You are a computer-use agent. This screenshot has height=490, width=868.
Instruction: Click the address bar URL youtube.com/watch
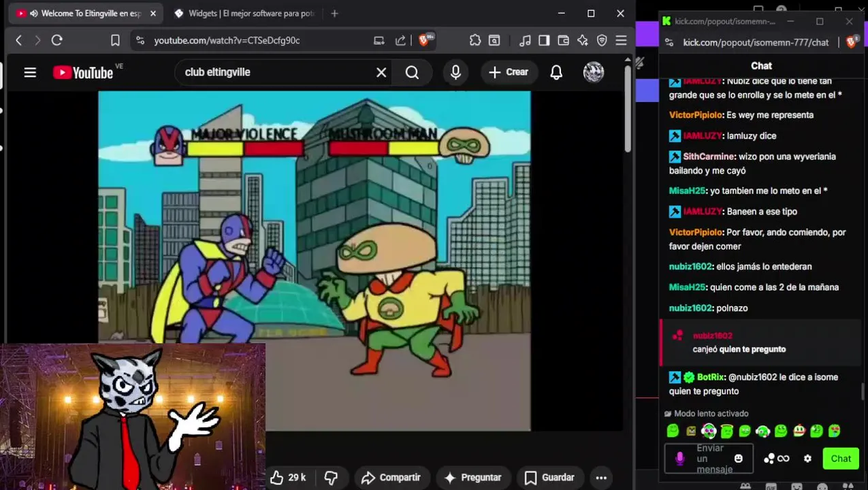point(227,41)
